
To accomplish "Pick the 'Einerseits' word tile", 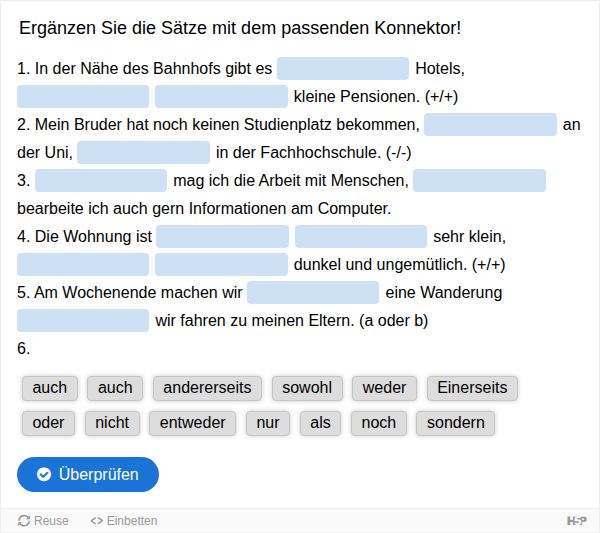I will click(472, 388).
